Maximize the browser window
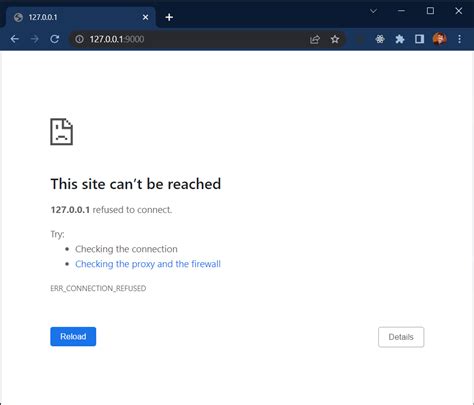The image size is (474, 405). (x=430, y=11)
